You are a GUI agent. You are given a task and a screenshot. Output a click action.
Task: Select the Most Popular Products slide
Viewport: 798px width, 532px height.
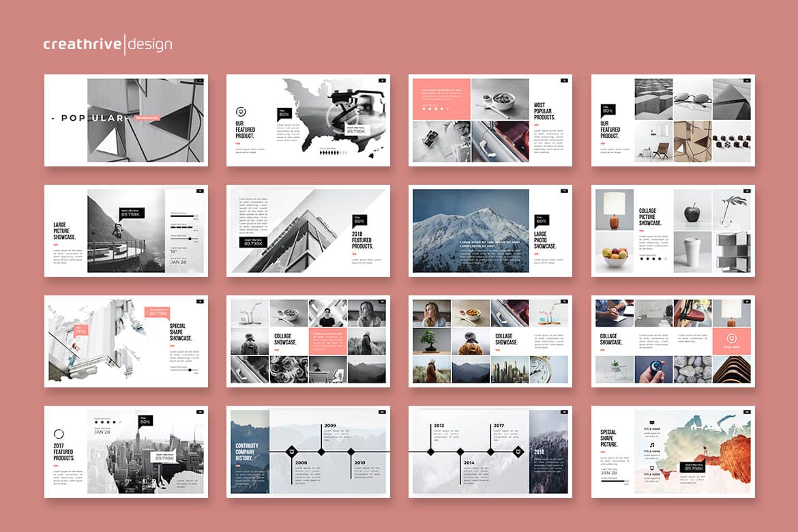490,120
